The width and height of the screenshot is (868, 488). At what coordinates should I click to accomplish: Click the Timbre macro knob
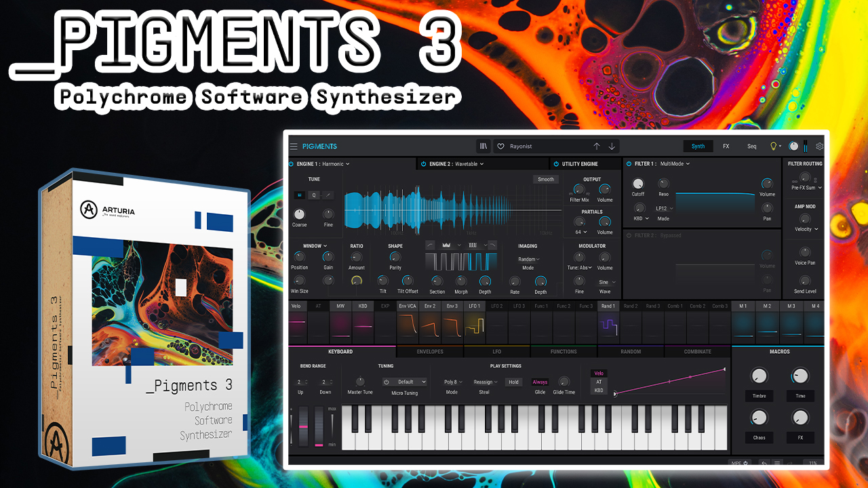(x=759, y=375)
